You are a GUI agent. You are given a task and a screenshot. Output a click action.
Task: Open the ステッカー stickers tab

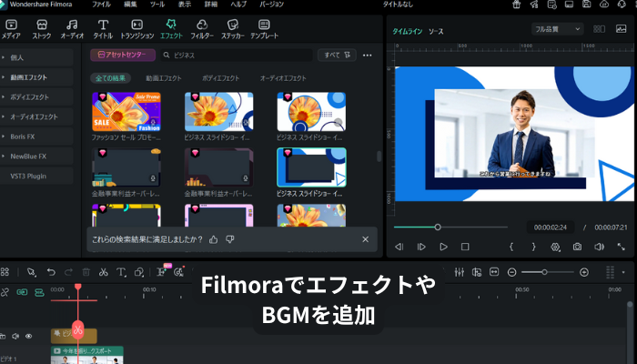pos(233,29)
